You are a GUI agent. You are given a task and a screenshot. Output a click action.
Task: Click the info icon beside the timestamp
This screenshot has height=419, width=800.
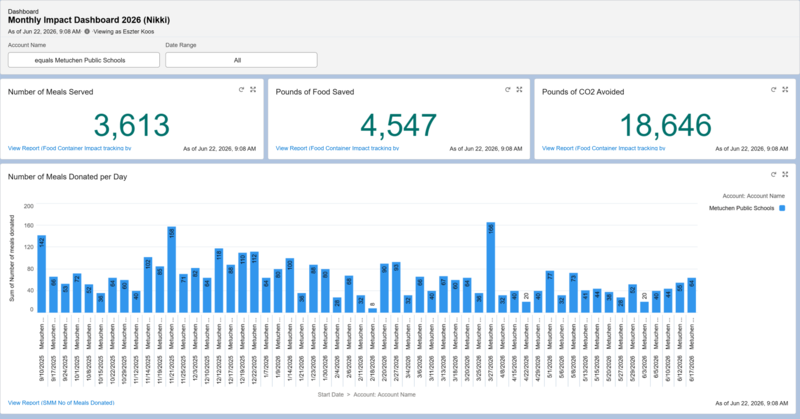coord(87,32)
